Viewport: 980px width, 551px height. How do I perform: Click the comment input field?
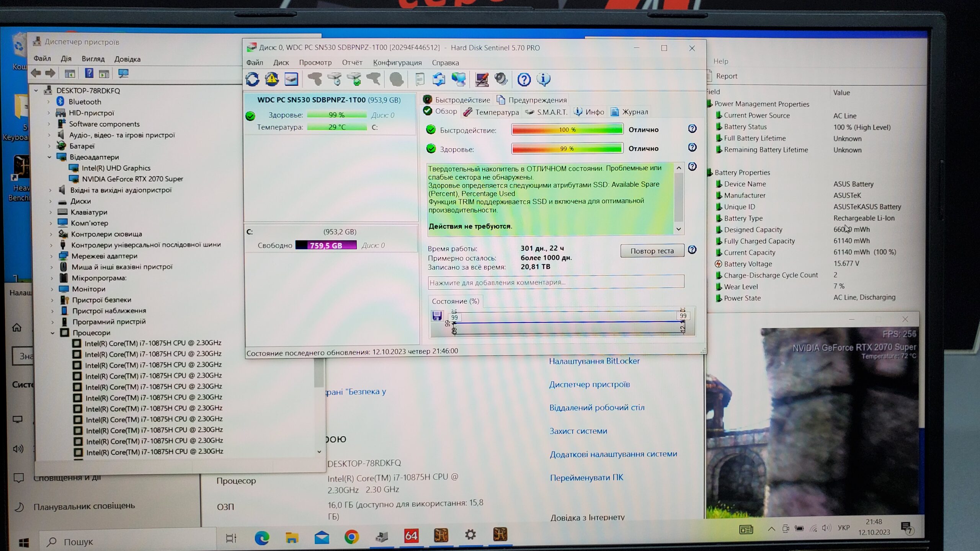click(555, 282)
